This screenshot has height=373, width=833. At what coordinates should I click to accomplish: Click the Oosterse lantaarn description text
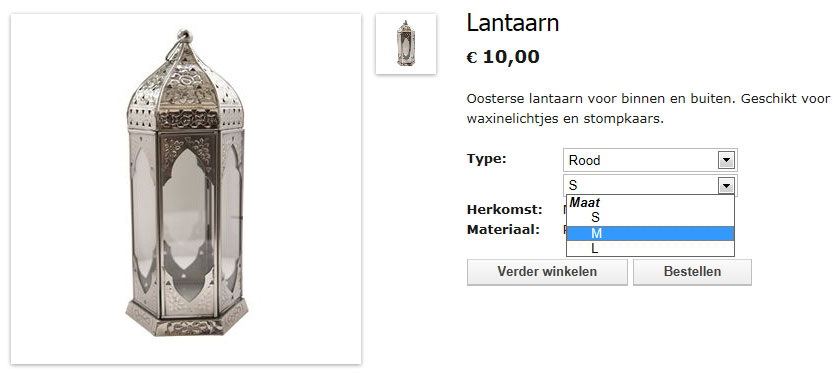pyautogui.click(x=648, y=109)
